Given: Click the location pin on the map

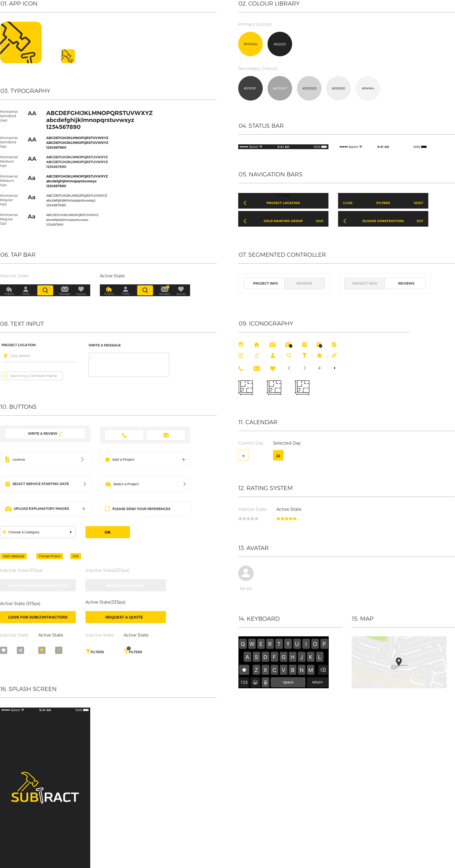Looking at the screenshot, I should tap(398, 661).
